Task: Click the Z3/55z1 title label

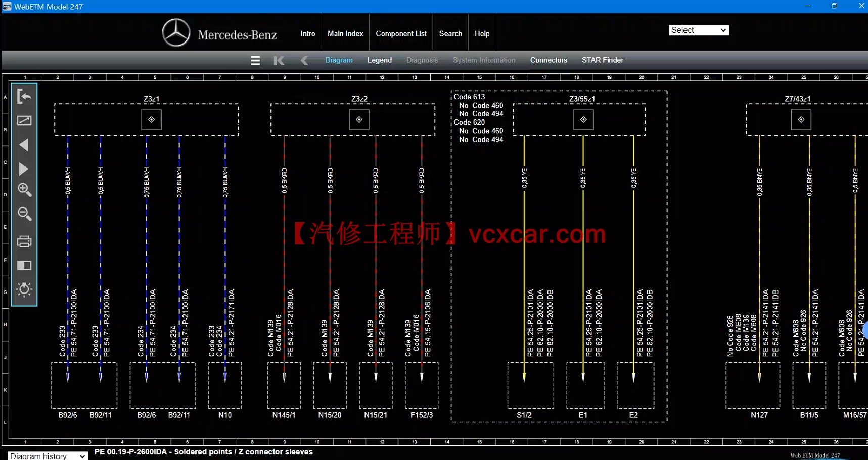Action: [582, 99]
